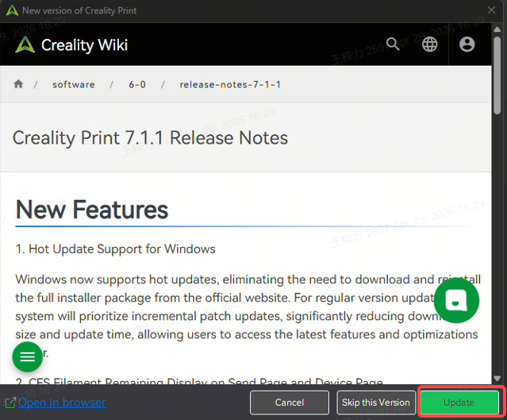Click the New Features heading
507x420 pixels.
tap(92, 210)
